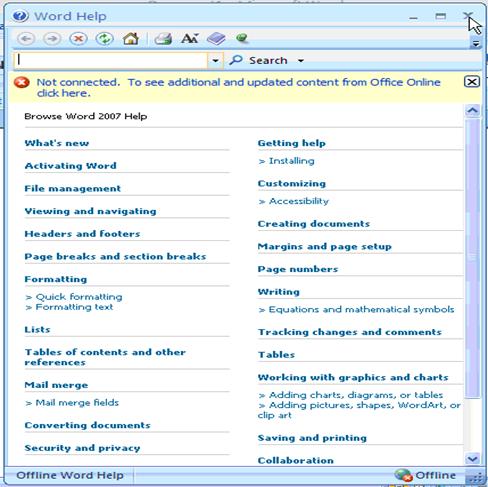Expand the Search scope dropdown arrow

tap(301, 61)
